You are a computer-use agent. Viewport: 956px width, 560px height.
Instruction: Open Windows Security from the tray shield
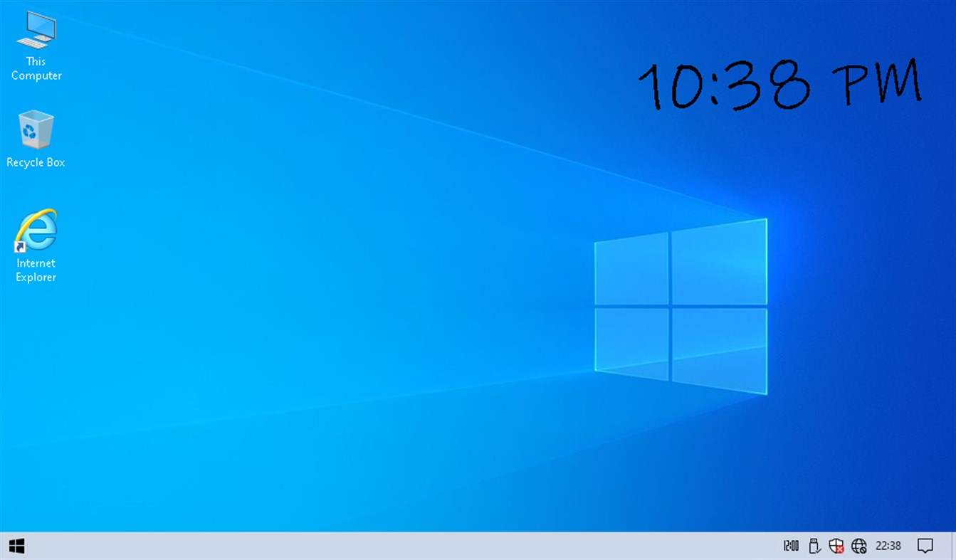836,544
